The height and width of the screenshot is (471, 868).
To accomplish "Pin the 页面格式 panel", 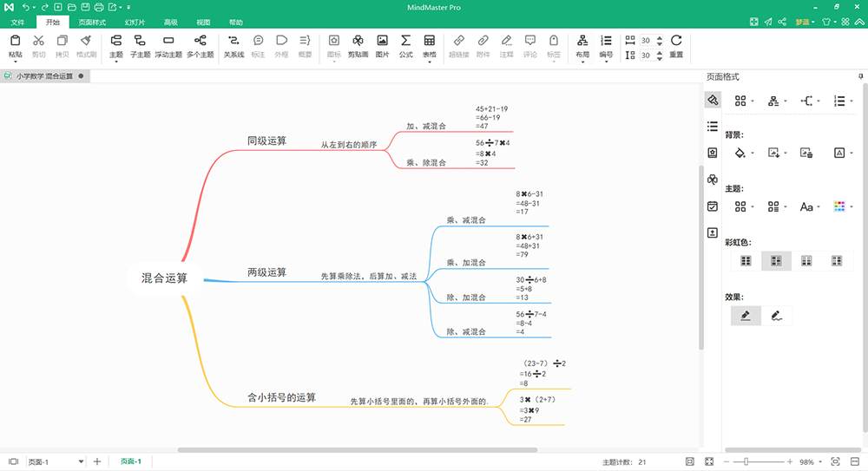I will [860, 76].
